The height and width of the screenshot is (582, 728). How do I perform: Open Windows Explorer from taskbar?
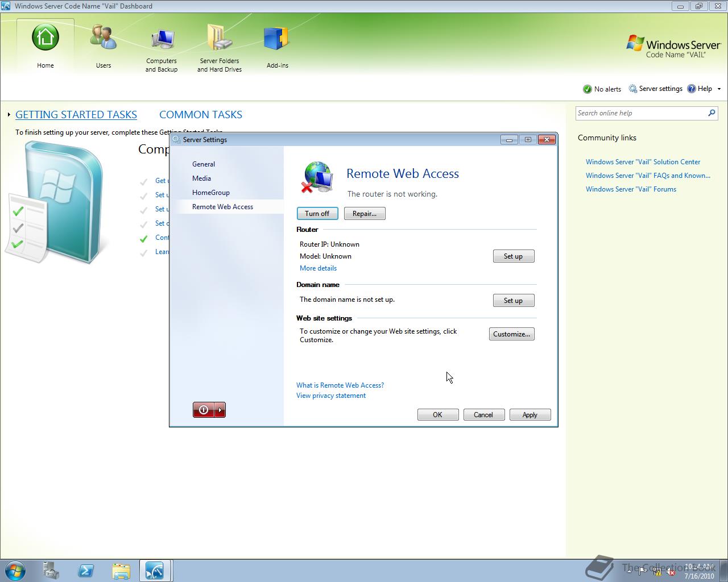point(121,571)
